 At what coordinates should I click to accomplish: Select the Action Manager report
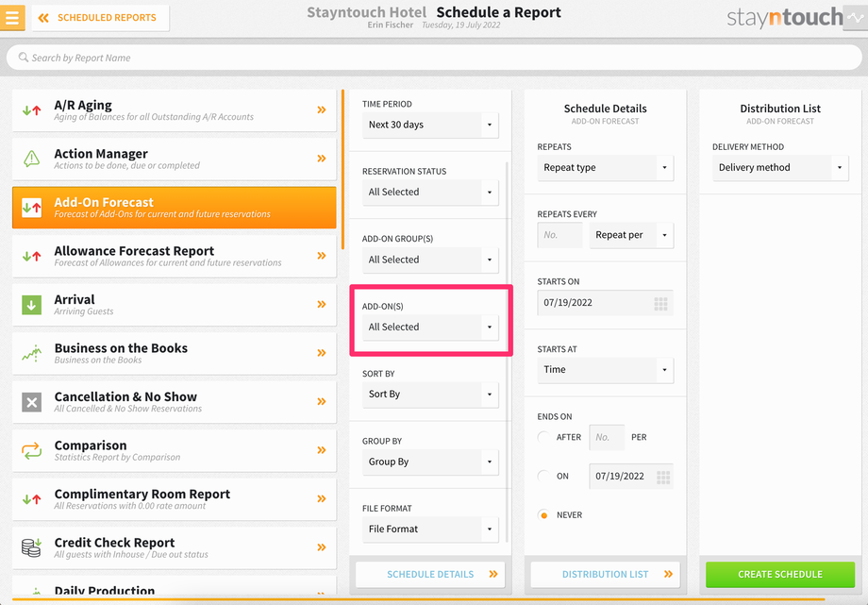coord(174,159)
